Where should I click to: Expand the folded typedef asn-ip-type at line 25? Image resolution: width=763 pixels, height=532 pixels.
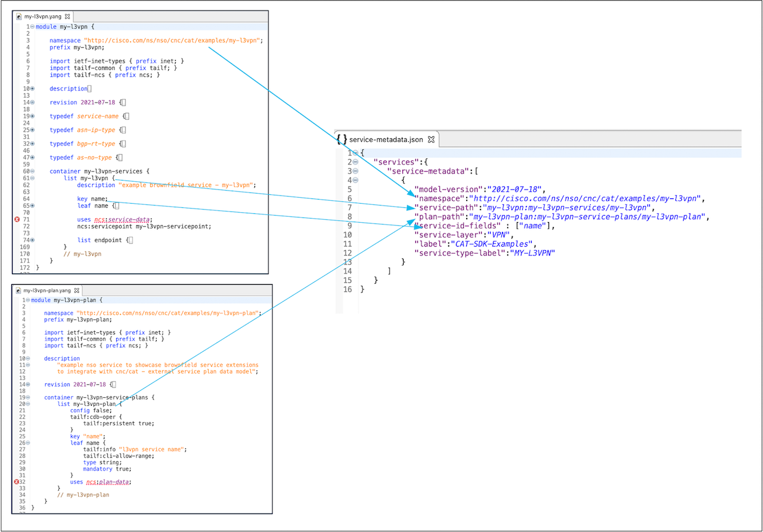[x=32, y=130]
